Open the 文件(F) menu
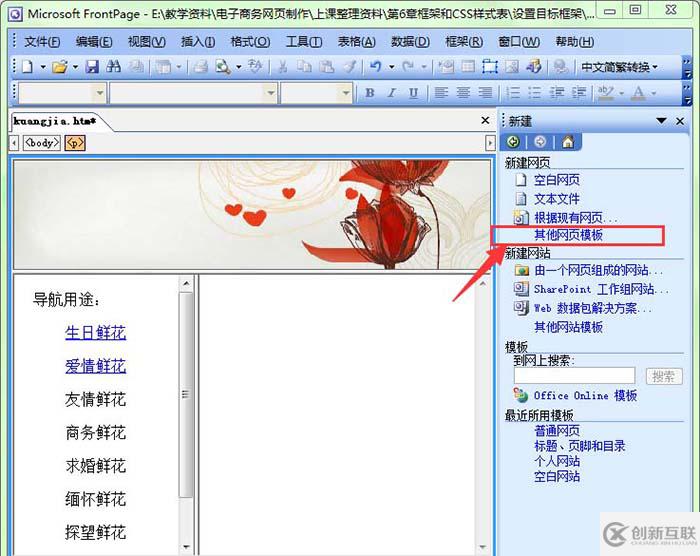 tap(42, 42)
